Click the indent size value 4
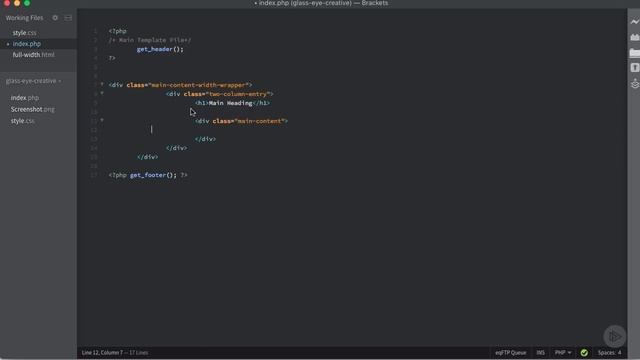 (619, 352)
